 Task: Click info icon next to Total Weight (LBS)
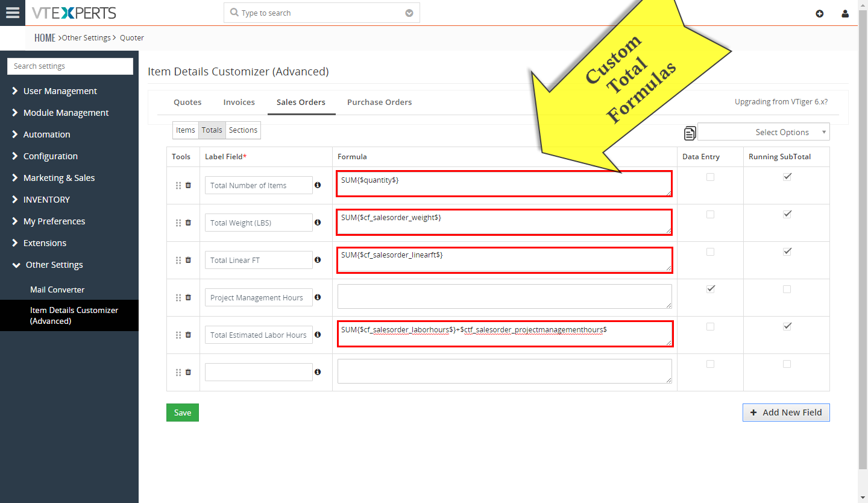point(318,223)
